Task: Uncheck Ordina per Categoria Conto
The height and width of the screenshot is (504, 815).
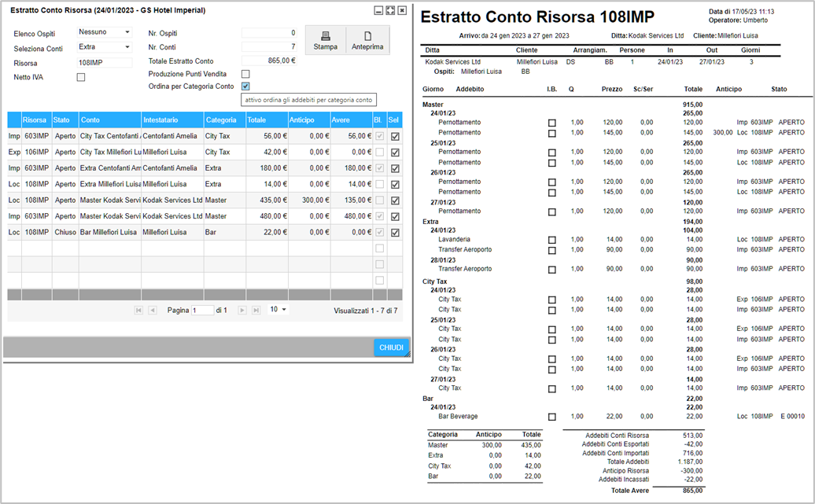Action: pyautogui.click(x=245, y=86)
